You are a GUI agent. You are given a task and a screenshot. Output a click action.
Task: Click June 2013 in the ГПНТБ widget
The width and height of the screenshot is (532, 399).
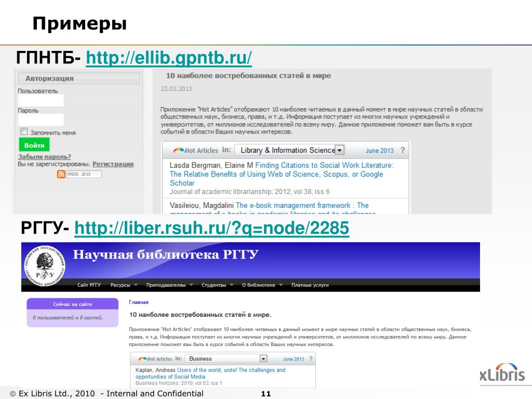[x=380, y=151]
